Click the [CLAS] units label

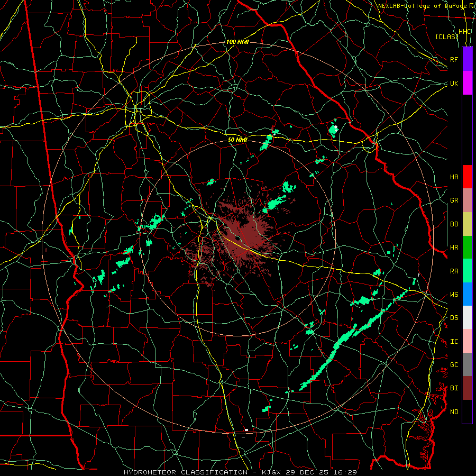pyautogui.click(x=447, y=36)
